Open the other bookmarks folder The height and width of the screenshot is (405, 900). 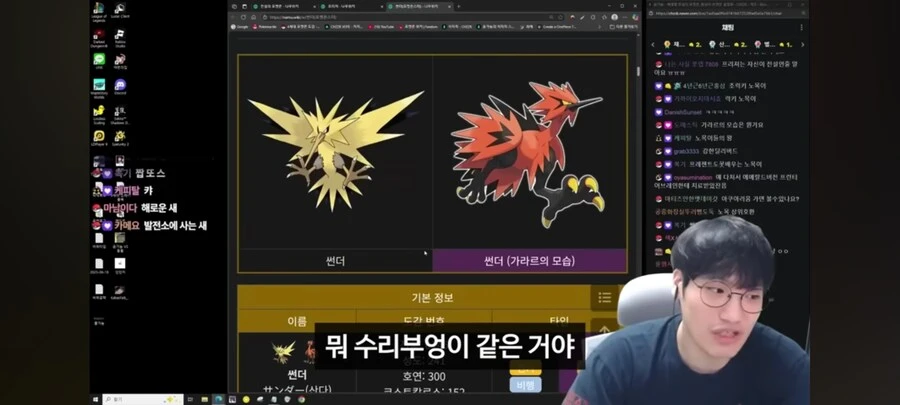tap(624, 27)
